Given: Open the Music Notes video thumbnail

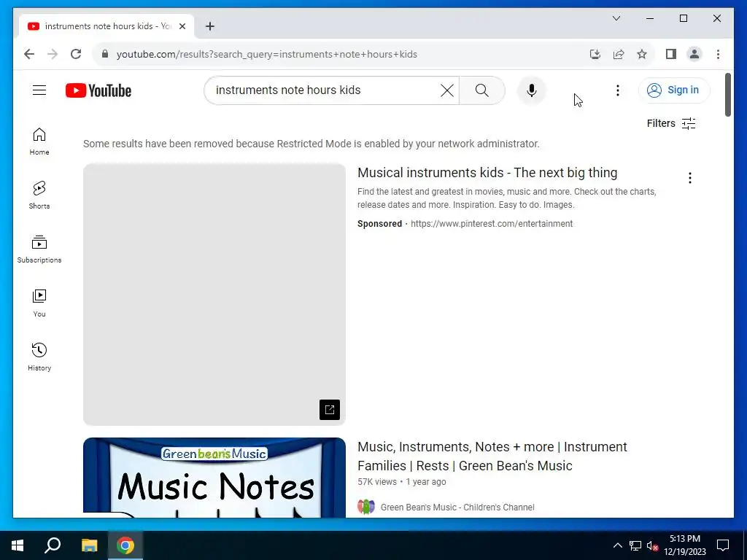Looking at the screenshot, I should click(214, 478).
